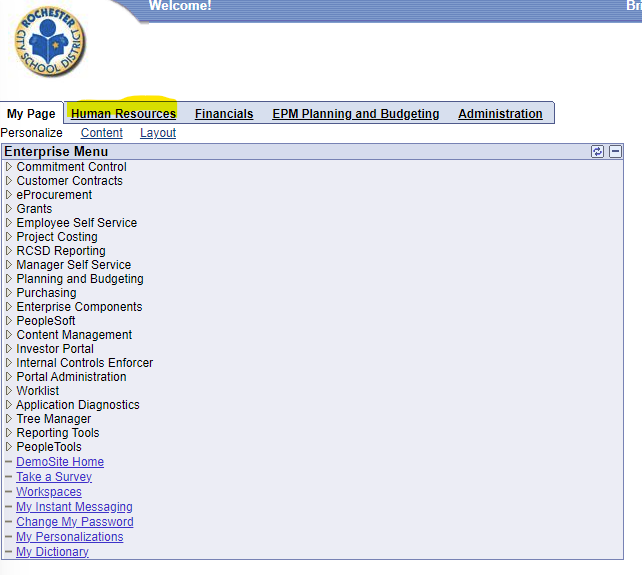642x575 pixels.
Task: Click the Portal Administration menu item
Action: pyautogui.click(x=71, y=377)
